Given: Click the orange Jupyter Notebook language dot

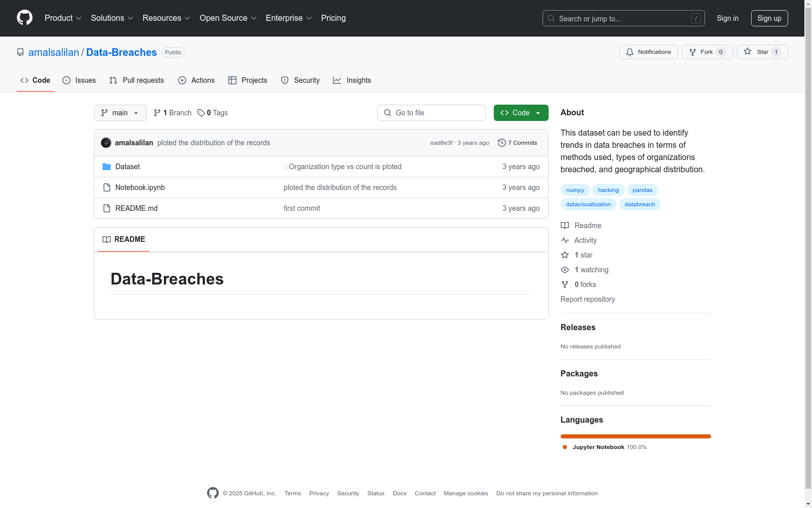Looking at the screenshot, I should (x=565, y=447).
